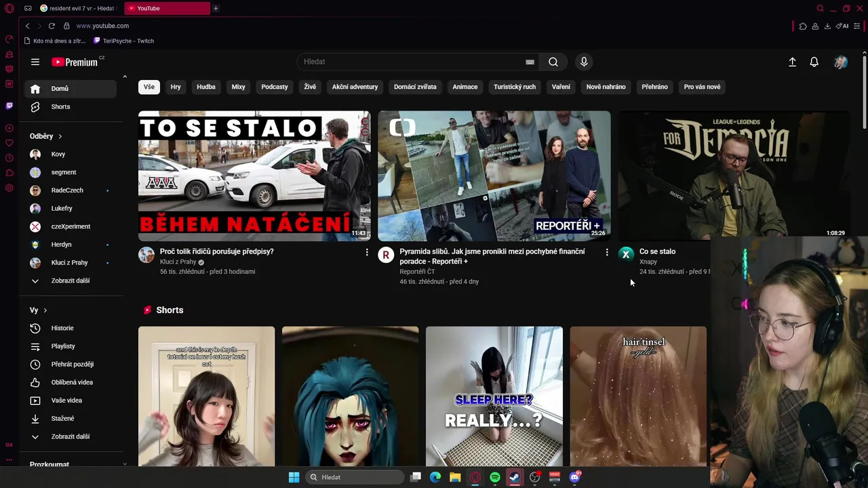Open the new tab plus button
The width and height of the screenshot is (868, 488).
(216, 8)
